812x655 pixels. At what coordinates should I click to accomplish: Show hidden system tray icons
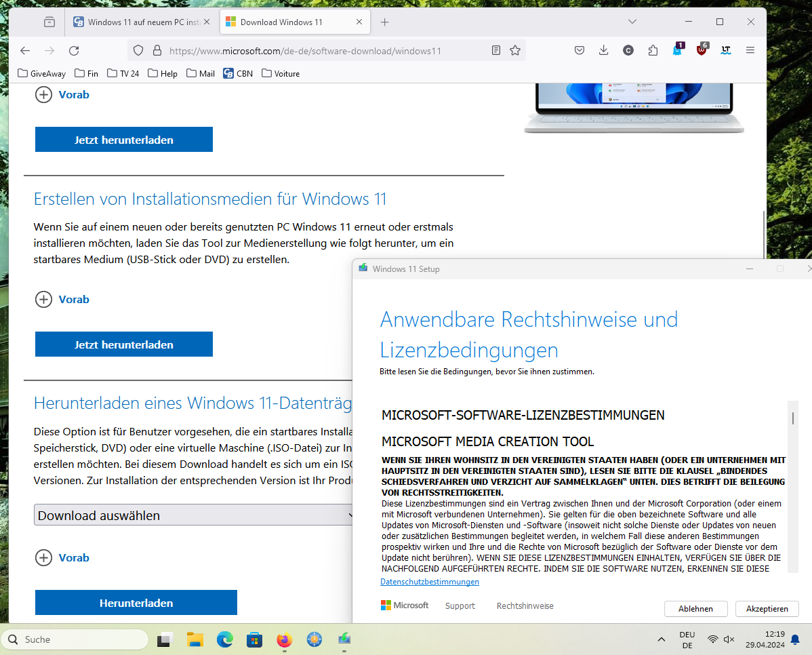tap(662, 639)
